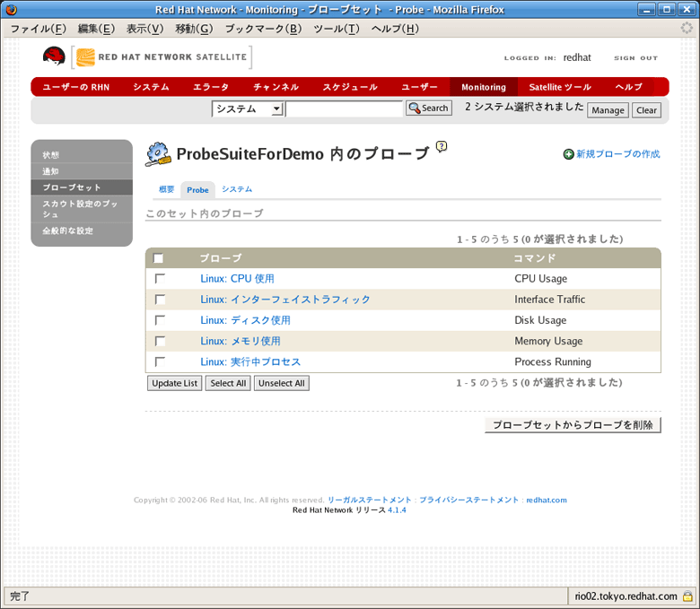Click the redhat logged-in username
Viewport: 700px width, 609px height.
tap(577, 57)
